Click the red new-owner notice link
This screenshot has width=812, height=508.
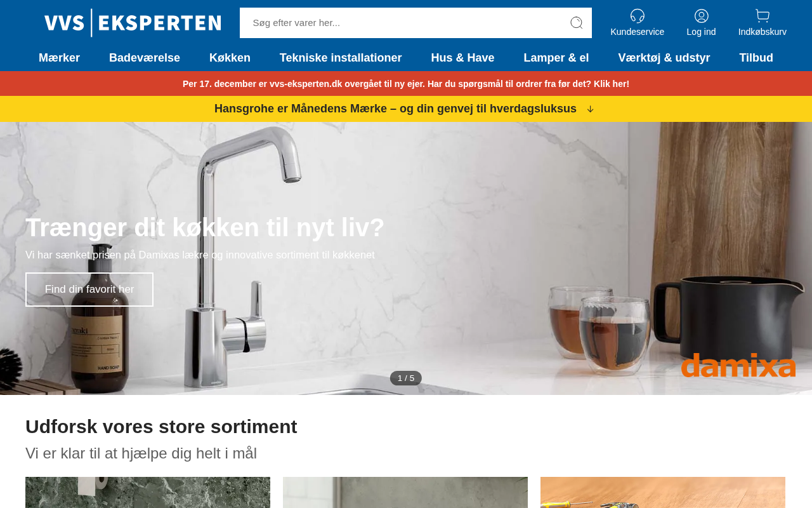click(406, 84)
